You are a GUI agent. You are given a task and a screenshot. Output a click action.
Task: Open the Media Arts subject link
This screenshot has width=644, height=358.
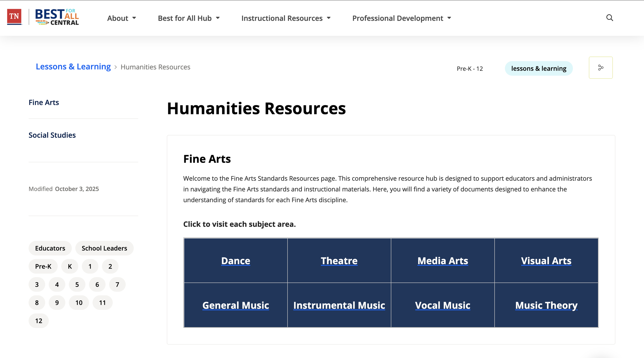pos(443,261)
